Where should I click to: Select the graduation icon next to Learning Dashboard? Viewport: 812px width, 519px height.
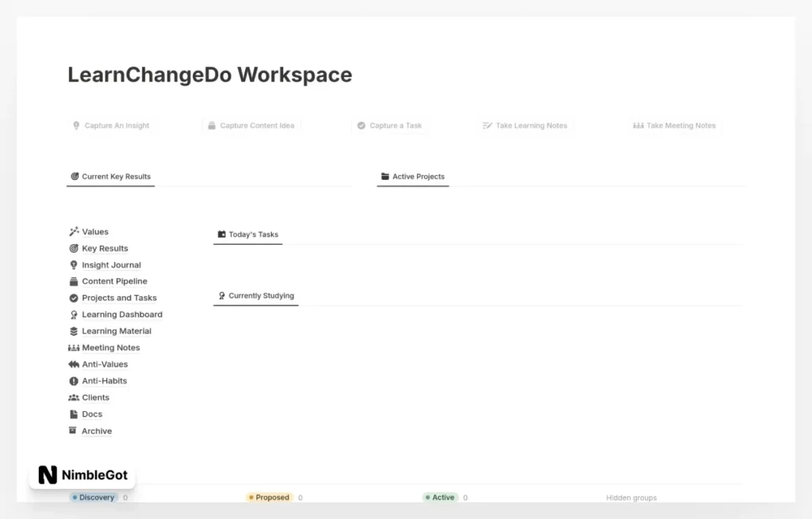(x=73, y=314)
